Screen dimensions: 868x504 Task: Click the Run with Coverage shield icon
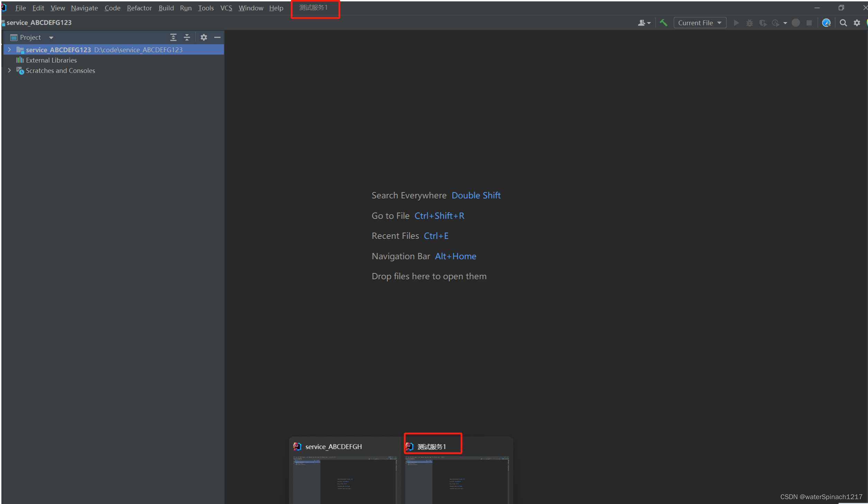(x=762, y=23)
